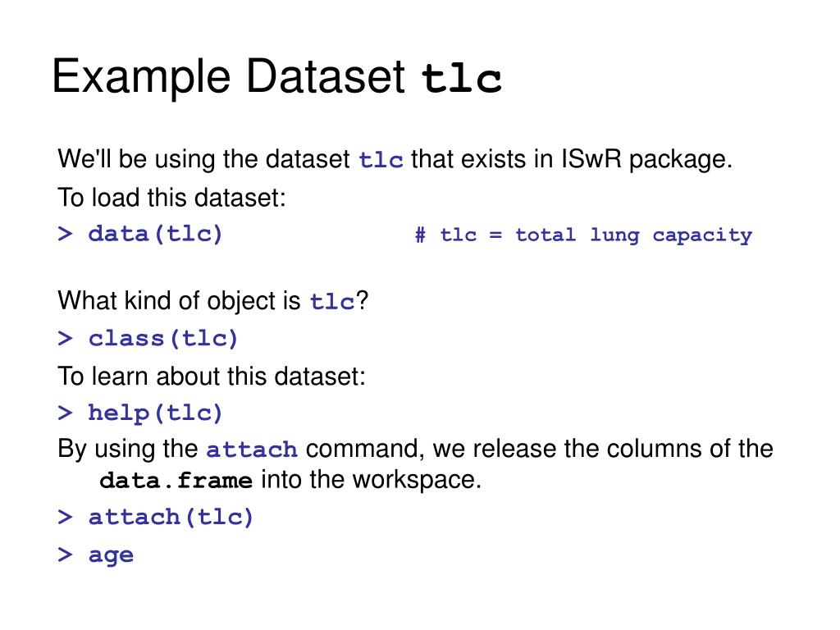Click the "To load this dataset:" text
840x630 pixels.
(172, 198)
